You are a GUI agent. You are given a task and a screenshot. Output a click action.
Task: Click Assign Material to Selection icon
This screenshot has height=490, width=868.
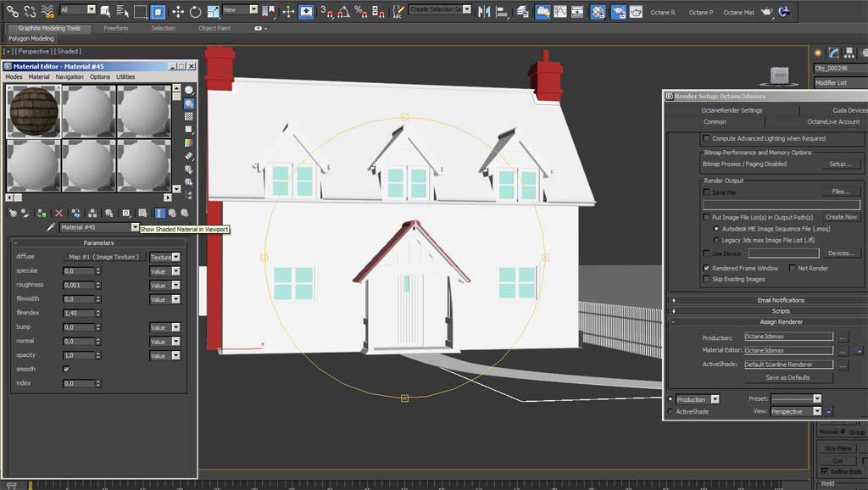pyautogui.click(x=42, y=213)
